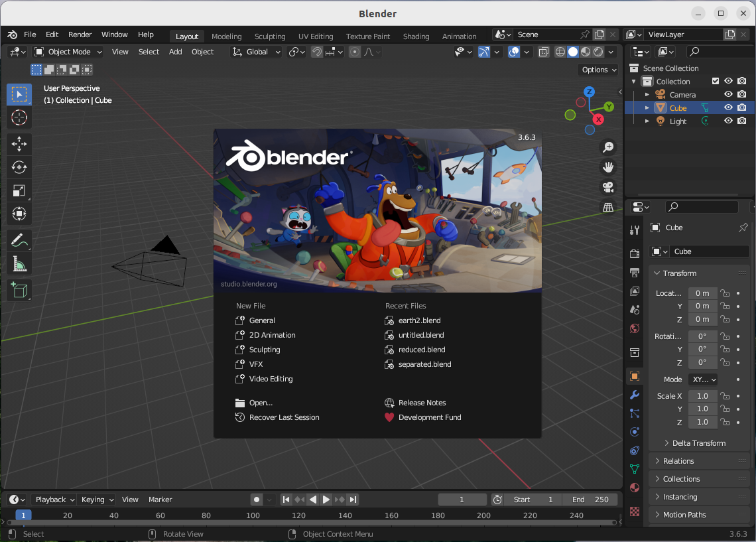Toggle the Scale X lock
This screenshot has width=756, height=542.
tap(725, 396)
